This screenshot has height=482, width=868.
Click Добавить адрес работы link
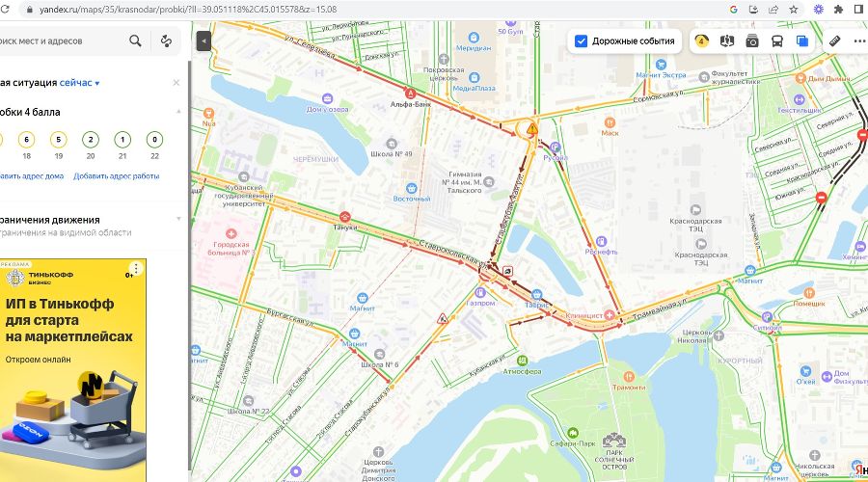[117, 176]
